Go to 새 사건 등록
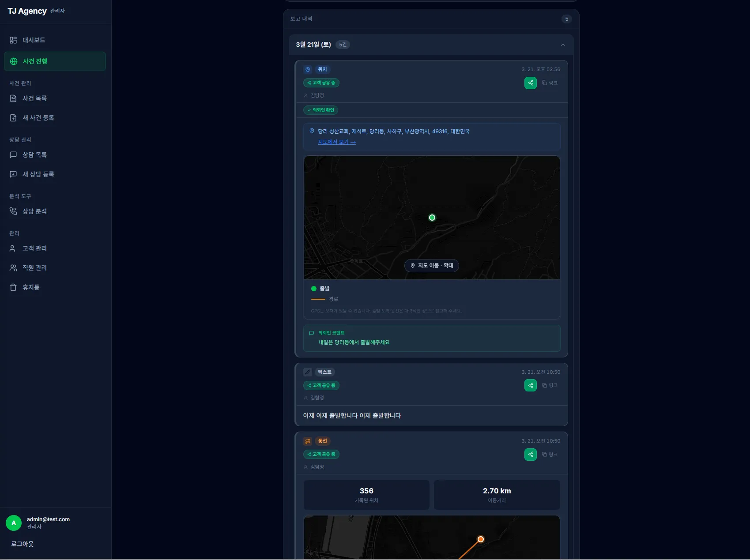Screen dimensions: 750x560 [55, 118]
